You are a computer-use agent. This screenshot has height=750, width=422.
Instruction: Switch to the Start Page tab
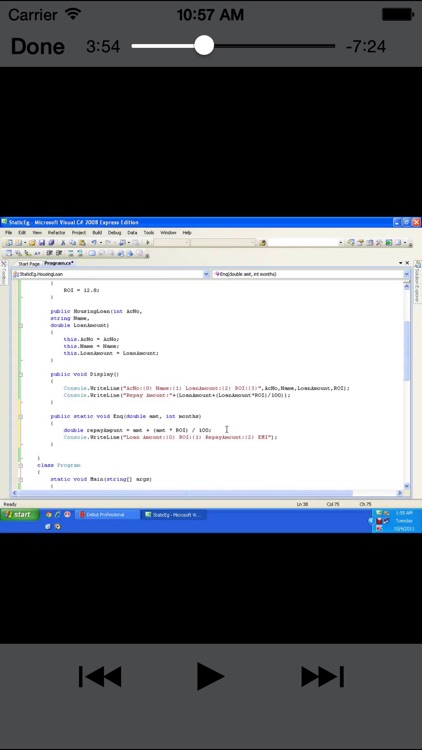coord(28,264)
